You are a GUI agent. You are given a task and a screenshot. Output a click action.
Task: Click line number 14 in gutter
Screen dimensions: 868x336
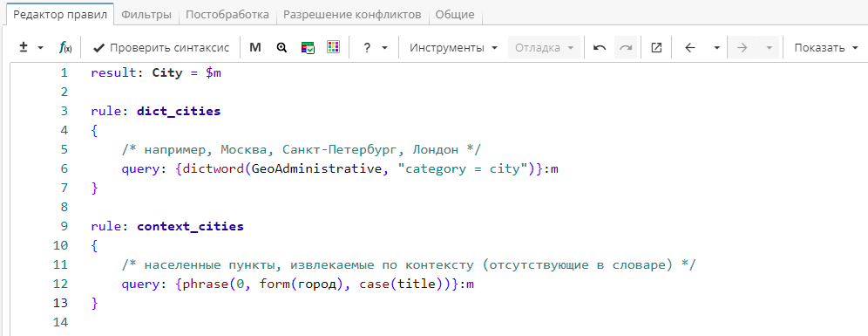61,322
